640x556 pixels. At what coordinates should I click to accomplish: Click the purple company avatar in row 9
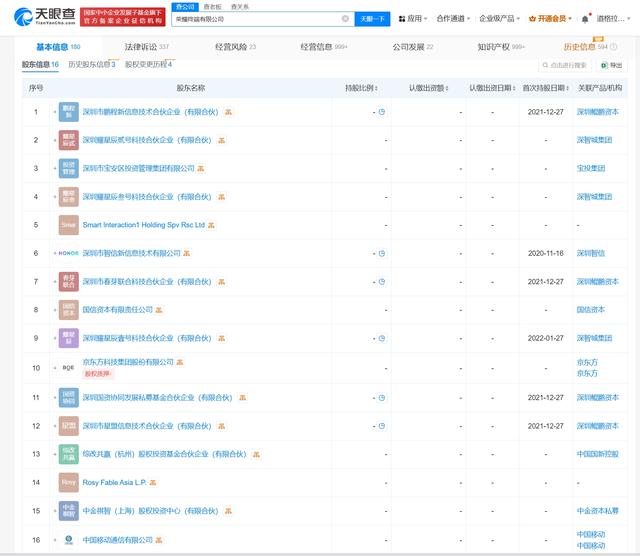[69, 338]
